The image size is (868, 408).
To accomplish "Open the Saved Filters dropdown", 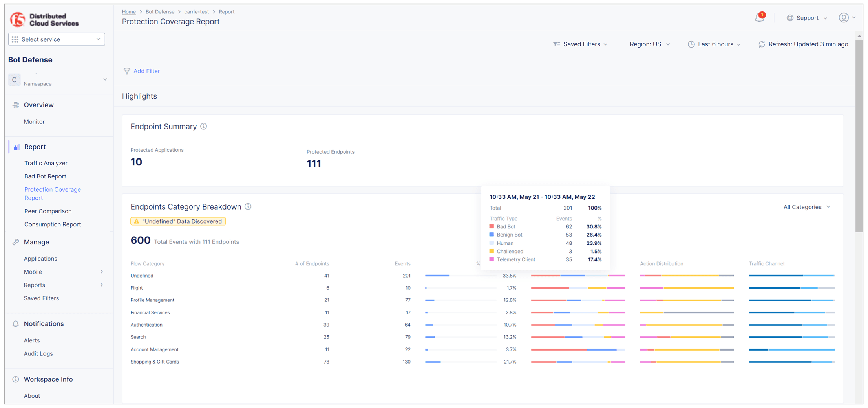I will click(x=581, y=44).
